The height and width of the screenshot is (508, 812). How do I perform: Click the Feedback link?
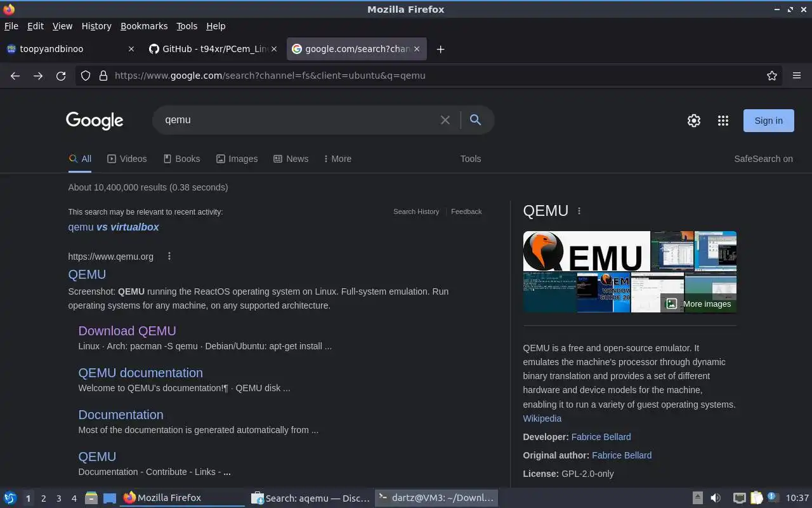click(x=466, y=211)
